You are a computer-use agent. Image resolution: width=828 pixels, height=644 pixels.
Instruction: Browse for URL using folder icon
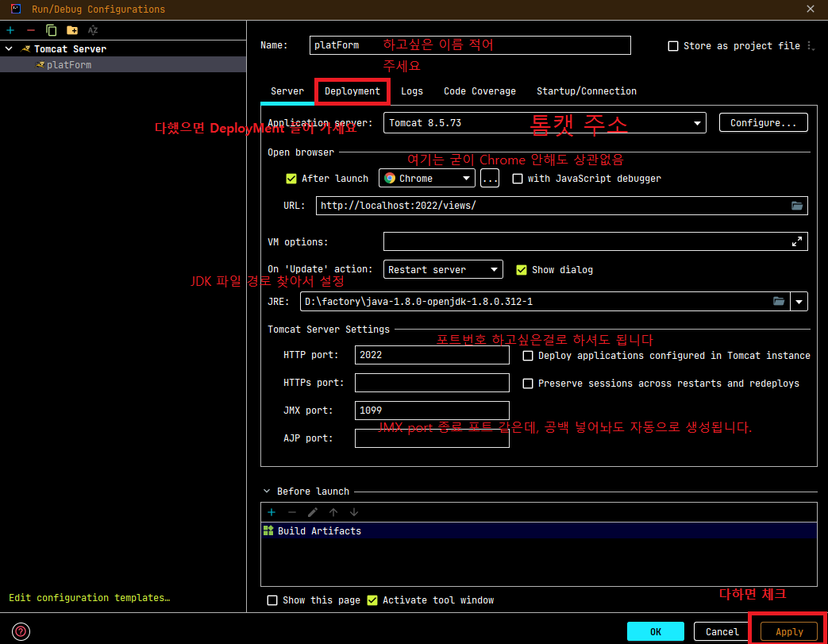797,206
